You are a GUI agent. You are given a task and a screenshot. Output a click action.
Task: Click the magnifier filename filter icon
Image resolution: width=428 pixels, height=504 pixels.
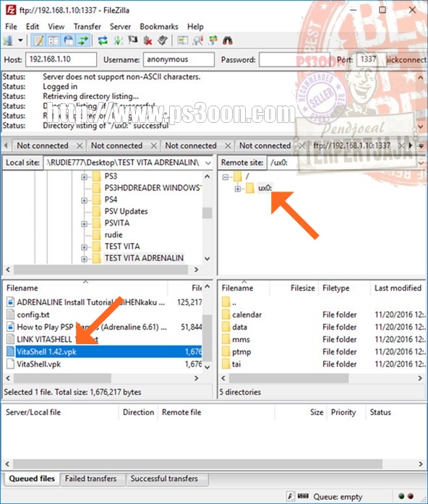(197, 40)
